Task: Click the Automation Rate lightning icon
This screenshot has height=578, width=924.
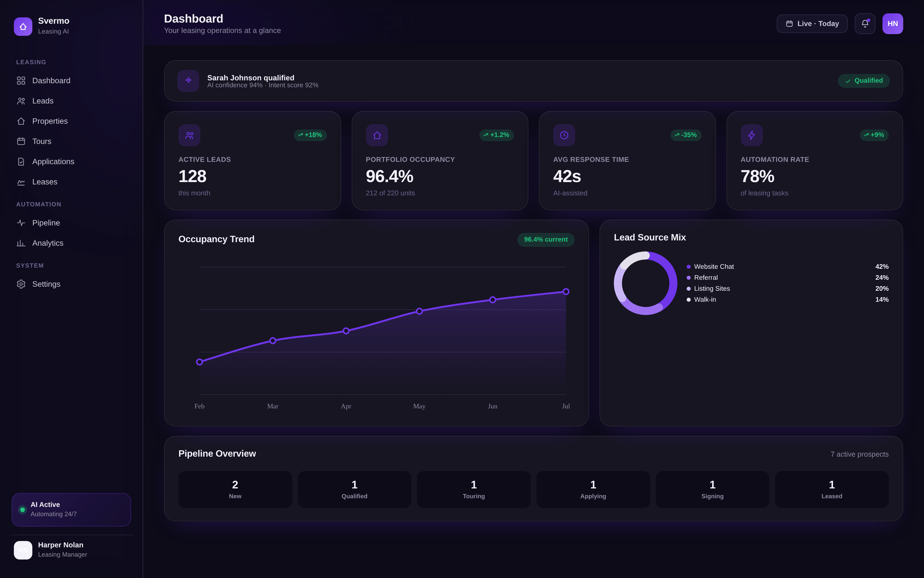Action: click(752, 135)
